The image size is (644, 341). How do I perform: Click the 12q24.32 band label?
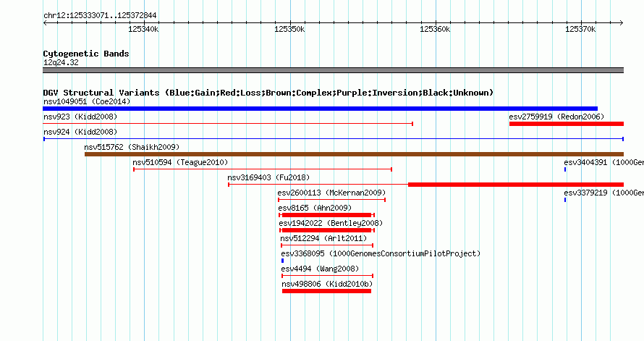pyautogui.click(x=61, y=62)
